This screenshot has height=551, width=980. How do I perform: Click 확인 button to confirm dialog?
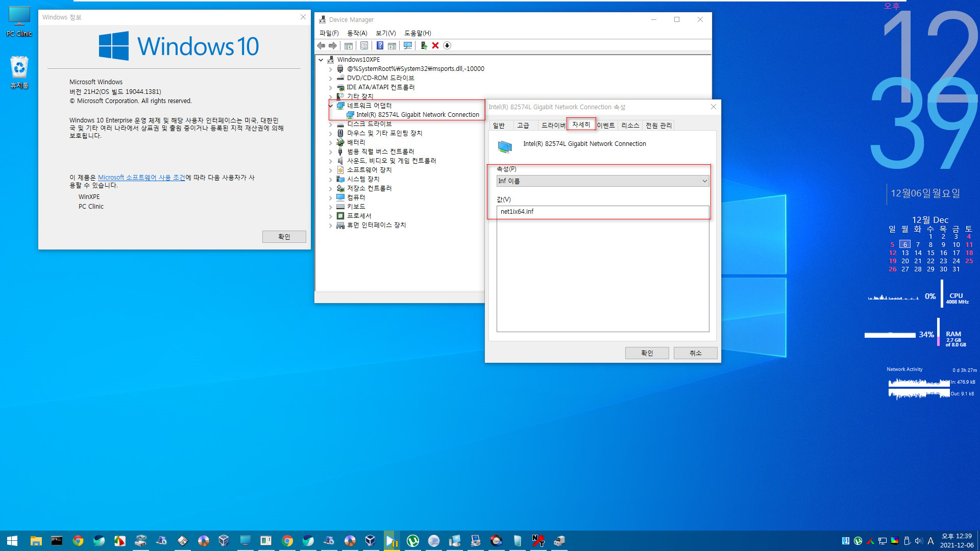point(646,353)
